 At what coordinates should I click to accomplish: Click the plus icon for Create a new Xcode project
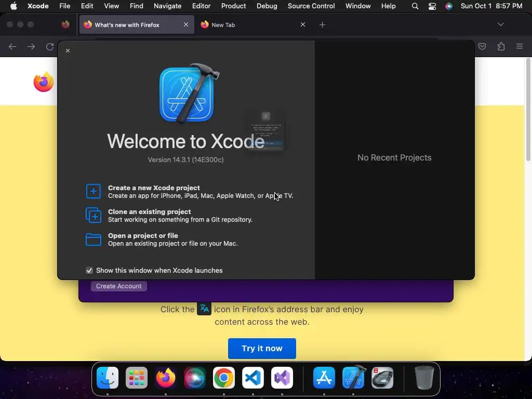pyautogui.click(x=94, y=191)
